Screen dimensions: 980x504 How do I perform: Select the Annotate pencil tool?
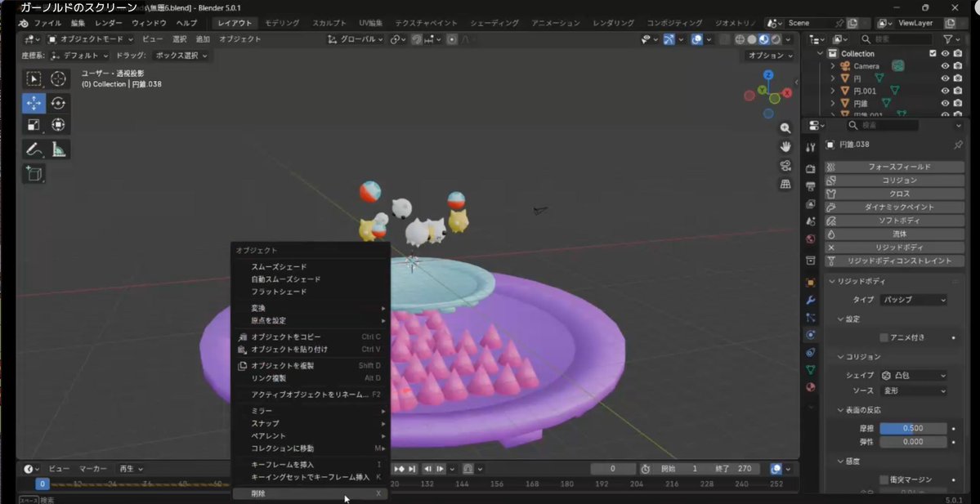[x=34, y=149]
